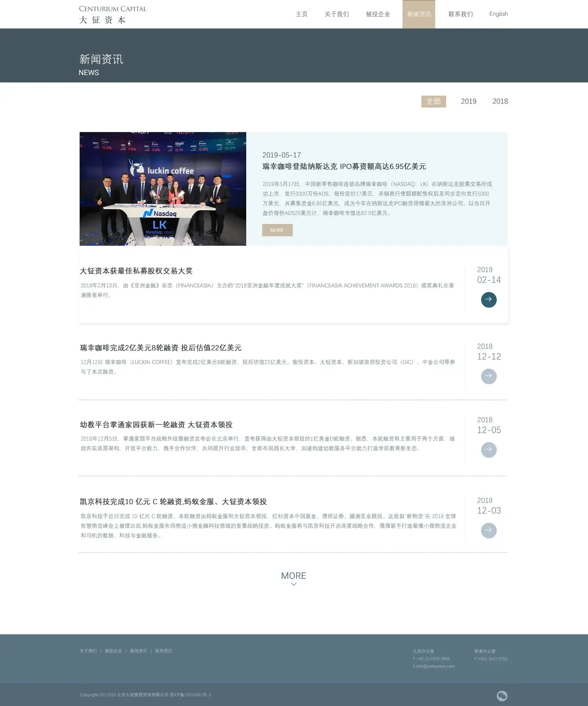Image resolution: width=588 pixels, height=706 pixels.
Task: Click the arrow icon for 02-14 article
Action: click(489, 300)
